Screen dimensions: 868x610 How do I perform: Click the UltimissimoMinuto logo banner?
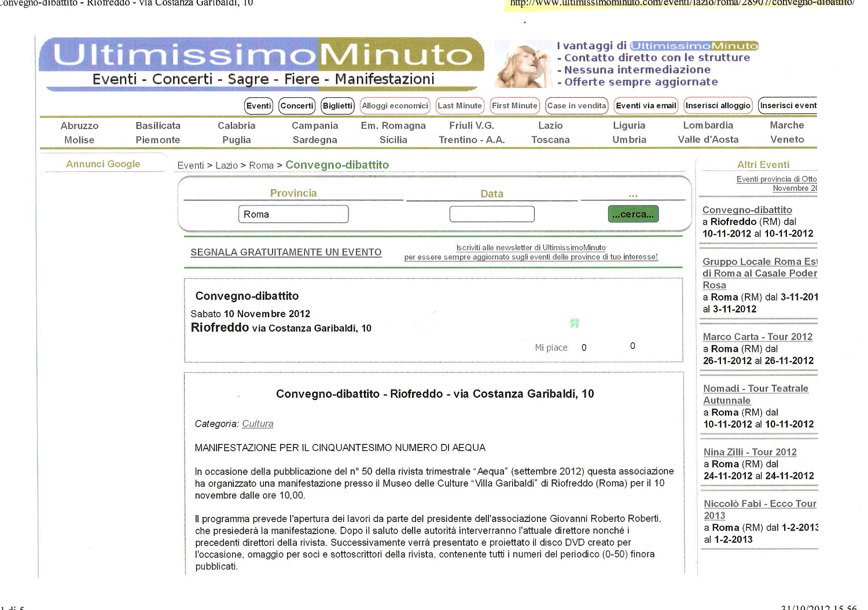pos(262,64)
